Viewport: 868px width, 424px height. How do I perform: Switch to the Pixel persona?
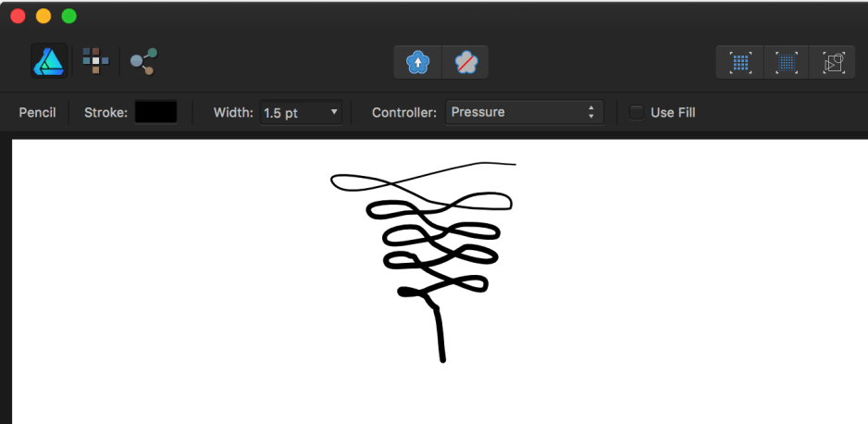coord(95,62)
